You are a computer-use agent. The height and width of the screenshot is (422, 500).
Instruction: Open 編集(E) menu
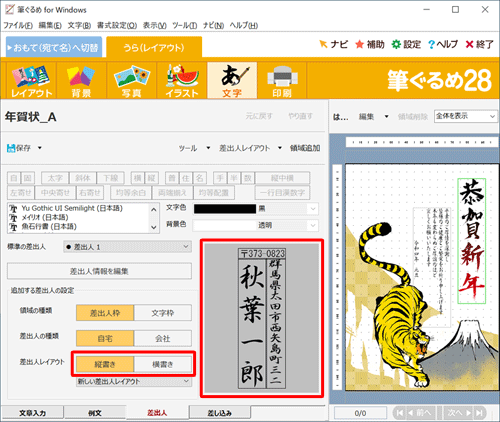click(x=50, y=25)
